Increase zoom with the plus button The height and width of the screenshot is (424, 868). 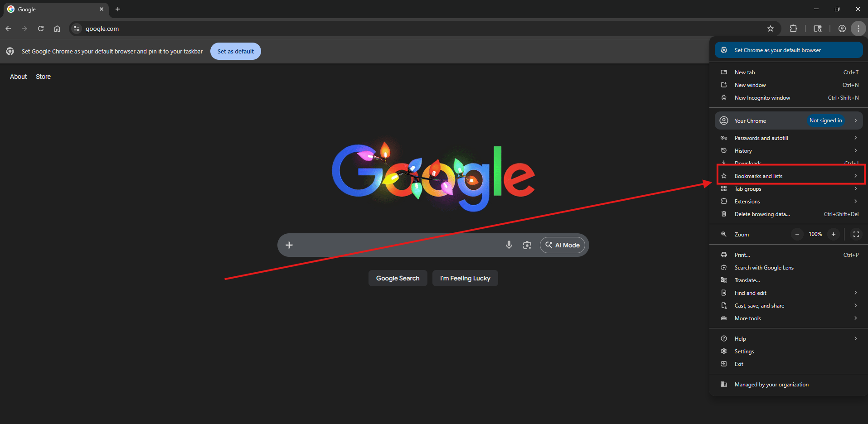[834, 234]
